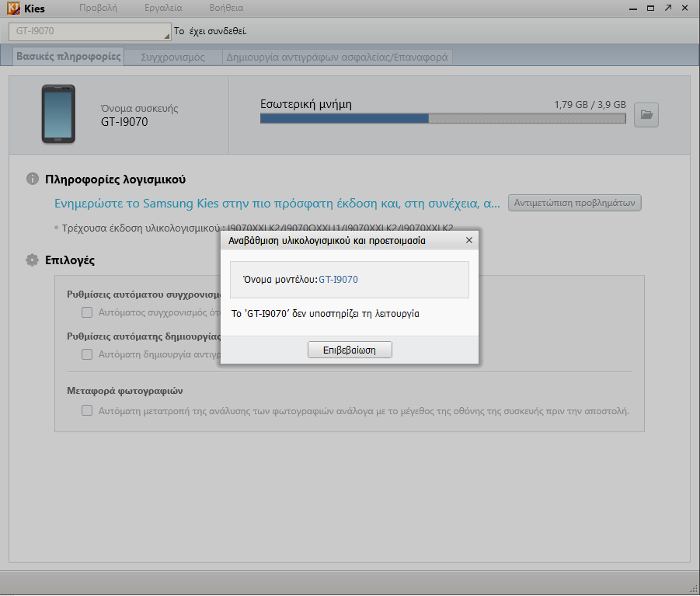
Task: Click Αντιμετώπιση προβλημάτων button
Action: [575, 203]
